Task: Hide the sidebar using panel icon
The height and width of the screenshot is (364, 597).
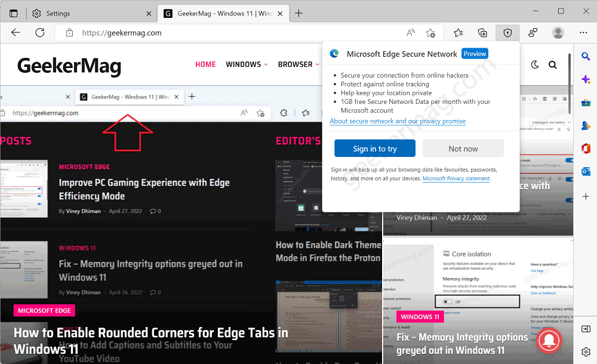Action: [x=586, y=329]
